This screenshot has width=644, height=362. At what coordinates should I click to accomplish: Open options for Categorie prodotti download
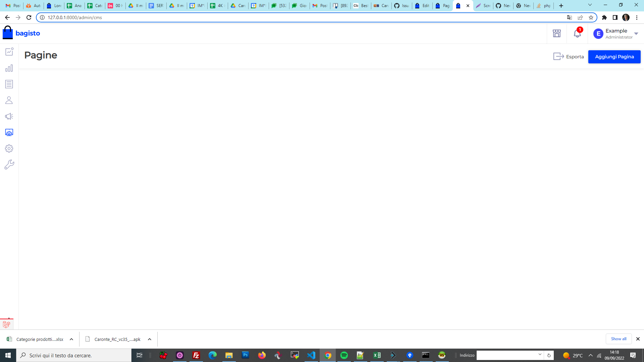click(x=71, y=339)
